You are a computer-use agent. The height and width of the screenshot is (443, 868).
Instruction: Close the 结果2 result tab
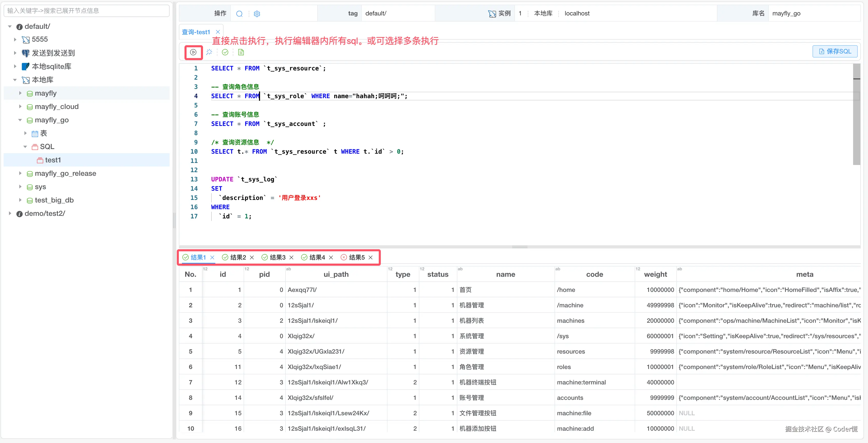[x=252, y=257]
